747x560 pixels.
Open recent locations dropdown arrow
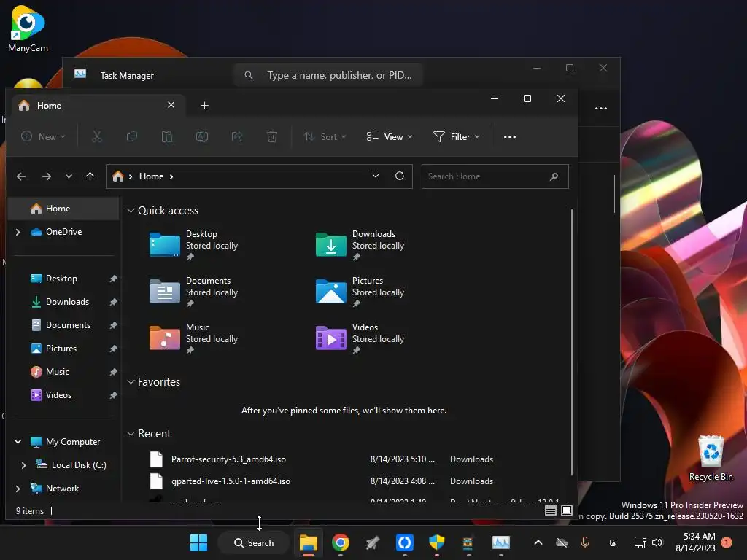pyautogui.click(x=69, y=176)
